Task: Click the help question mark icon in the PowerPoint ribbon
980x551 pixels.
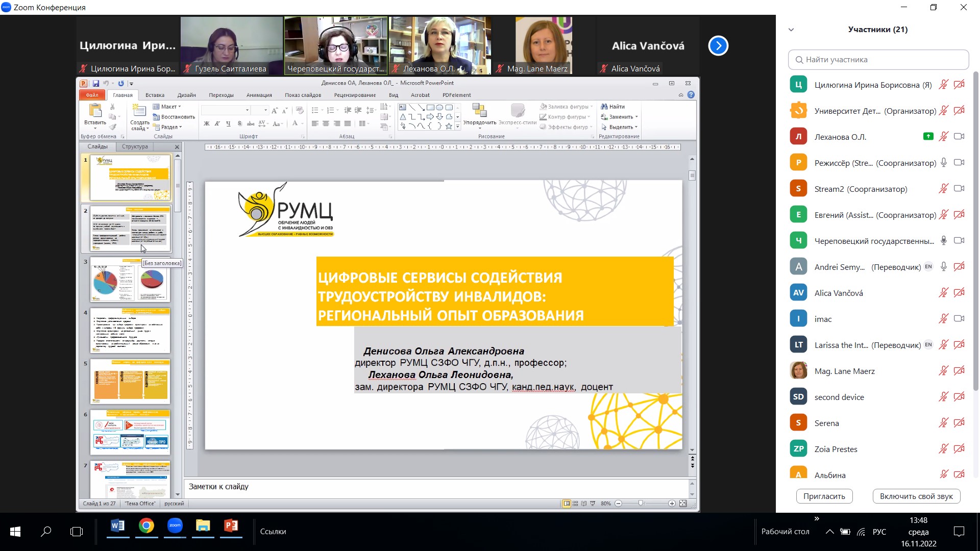Action: tap(691, 95)
